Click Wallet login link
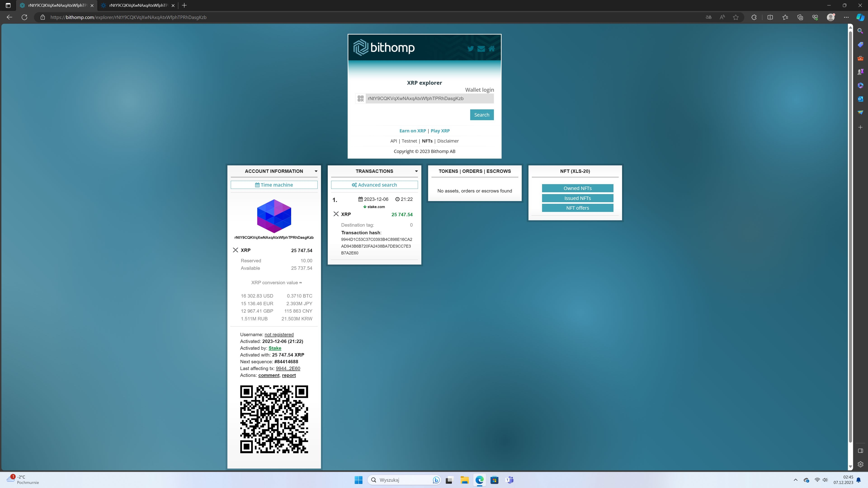 click(479, 90)
